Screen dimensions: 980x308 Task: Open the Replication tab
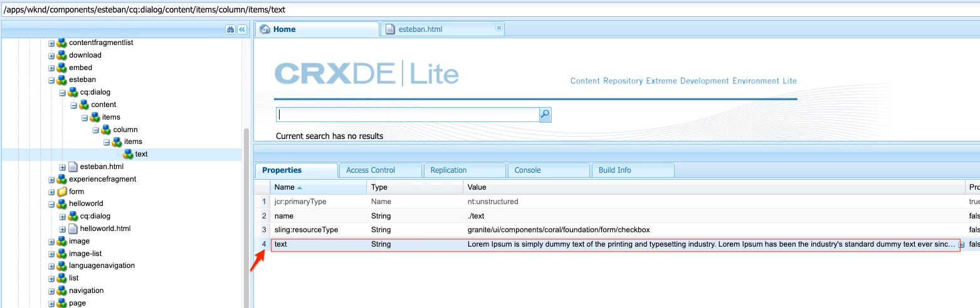click(465, 170)
